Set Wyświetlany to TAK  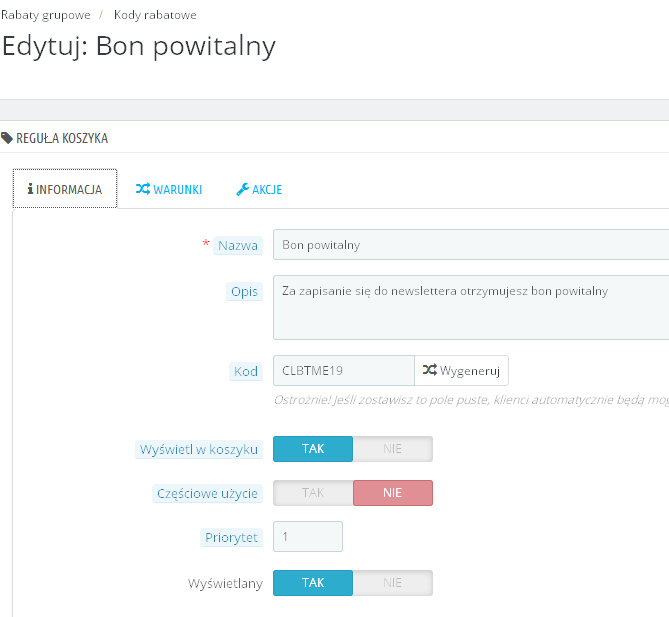(313, 583)
